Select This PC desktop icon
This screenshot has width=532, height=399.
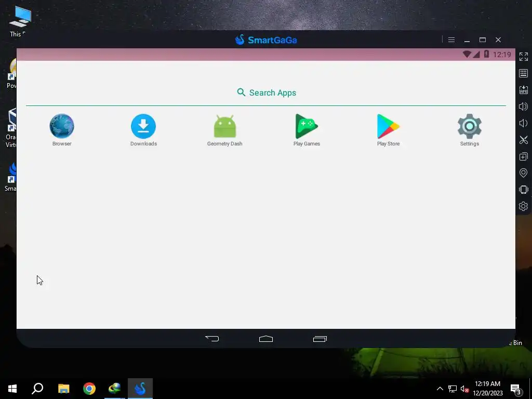click(19, 21)
